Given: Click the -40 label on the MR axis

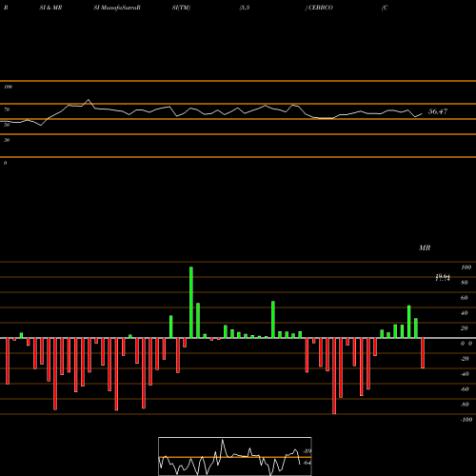Looking at the screenshot, I should 465,374.
